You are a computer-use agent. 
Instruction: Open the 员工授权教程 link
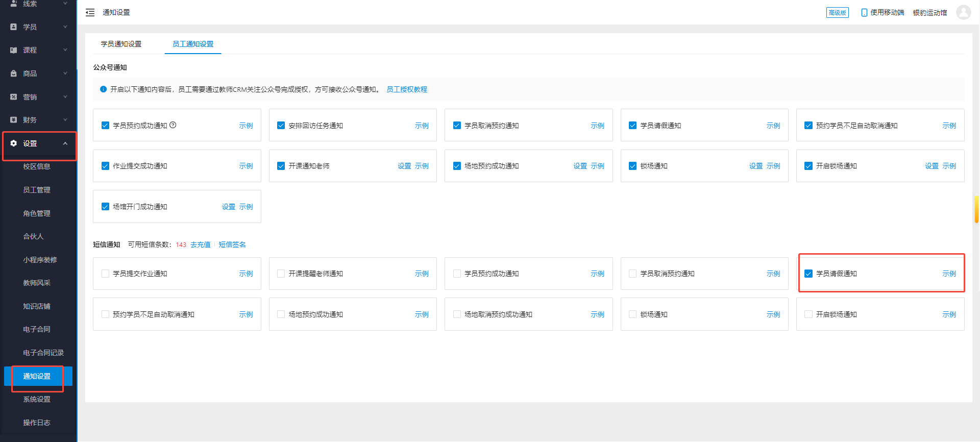pos(407,89)
